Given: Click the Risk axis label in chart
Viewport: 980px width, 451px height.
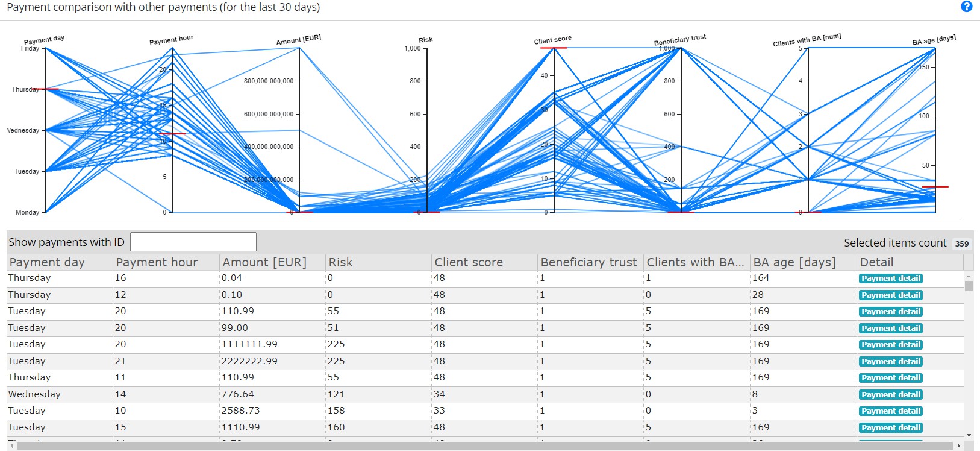Looking at the screenshot, I should pyautogui.click(x=426, y=40).
